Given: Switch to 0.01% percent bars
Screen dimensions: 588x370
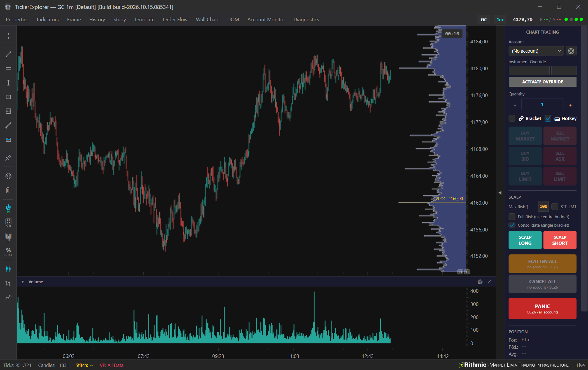Looking at the screenshot, I should click(x=8, y=252).
